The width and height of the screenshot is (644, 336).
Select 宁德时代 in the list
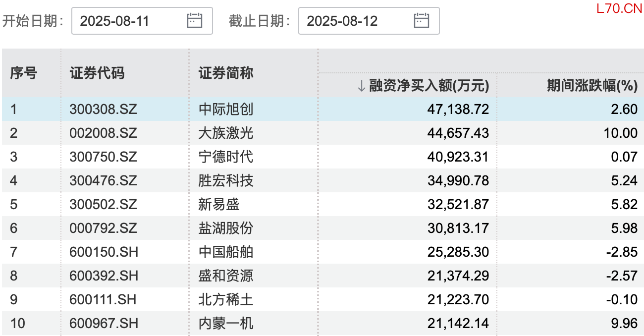pyautogui.click(x=226, y=157)
